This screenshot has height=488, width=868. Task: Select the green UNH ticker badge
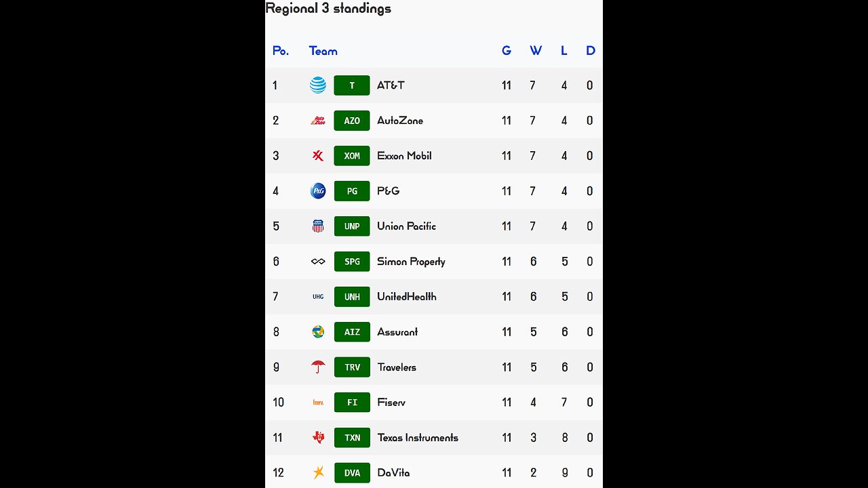[x=352, y=297]
